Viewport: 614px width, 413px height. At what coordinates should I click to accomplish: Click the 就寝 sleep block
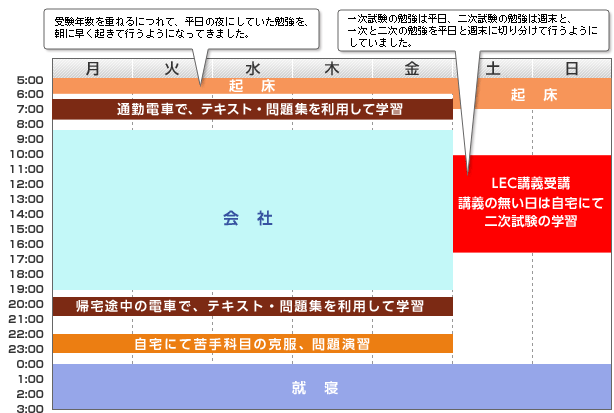pos(332,387)
